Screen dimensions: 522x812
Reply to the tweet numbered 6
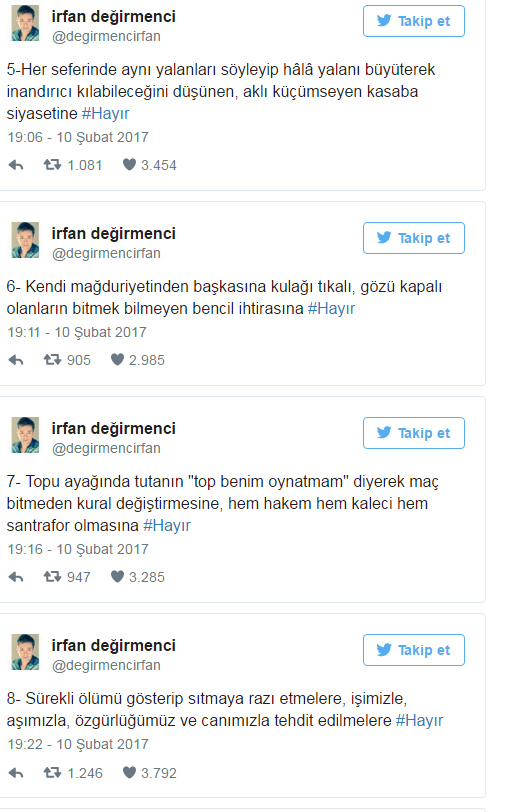[x=16, y=360]
